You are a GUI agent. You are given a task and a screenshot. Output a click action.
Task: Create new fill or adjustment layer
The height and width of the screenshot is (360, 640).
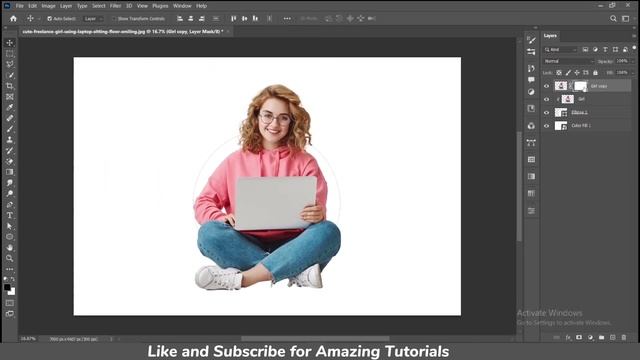pyautogui.click(x=590, y=338)
